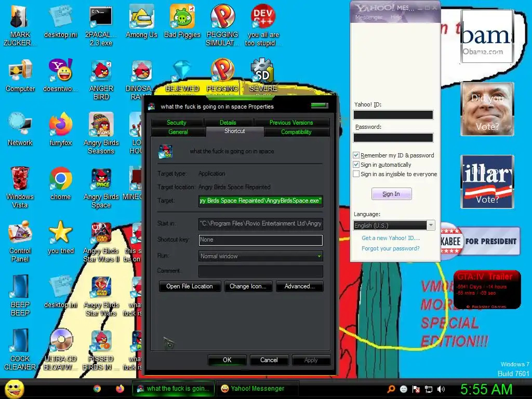
Task: Click the Comment input field
Action: (261, 271)
